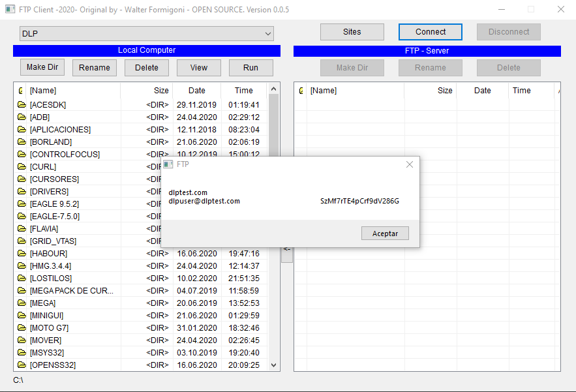Close the FTP dialog with X
576x392 pixels.
[x=410, y=164]
